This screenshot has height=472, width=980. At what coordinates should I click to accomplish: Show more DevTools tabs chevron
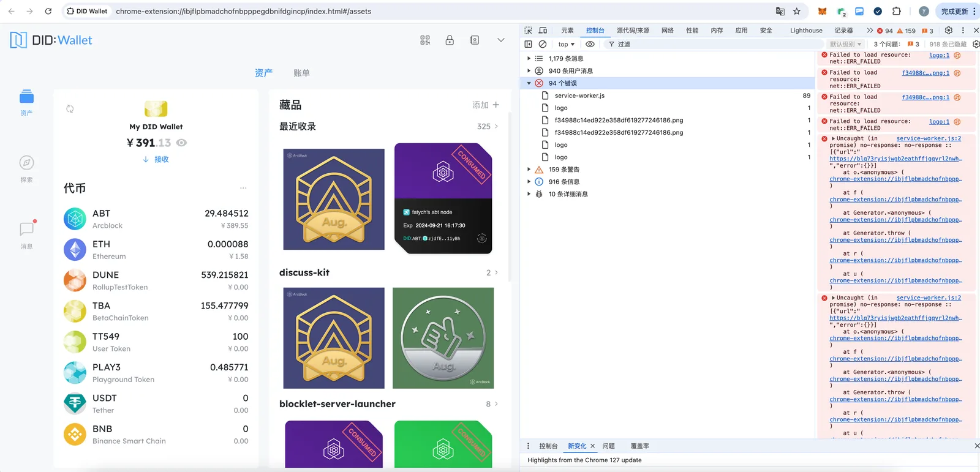pos(869,30)
